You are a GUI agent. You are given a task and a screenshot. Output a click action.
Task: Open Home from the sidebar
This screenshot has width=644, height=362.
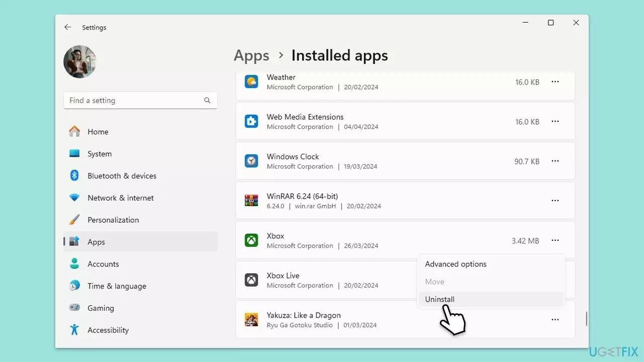click(98, 132)
